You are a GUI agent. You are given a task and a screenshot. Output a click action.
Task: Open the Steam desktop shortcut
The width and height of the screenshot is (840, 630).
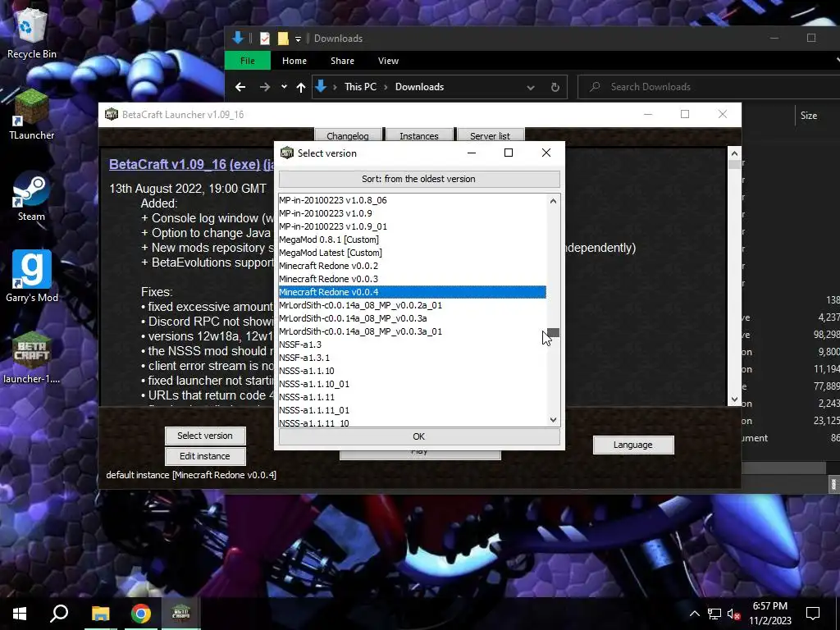[32, 196]
